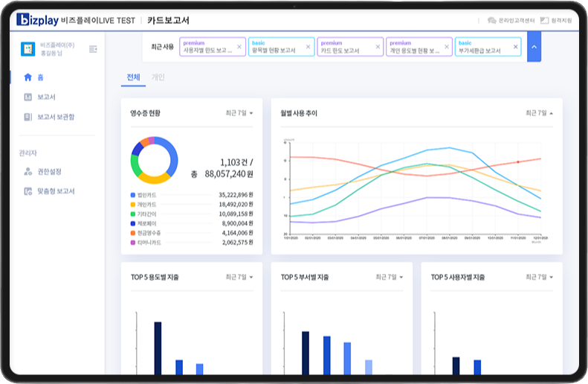Remove the 항목별 현황 보고서 recent chip
Screen dimensions: 588x384
pos(308,47)
